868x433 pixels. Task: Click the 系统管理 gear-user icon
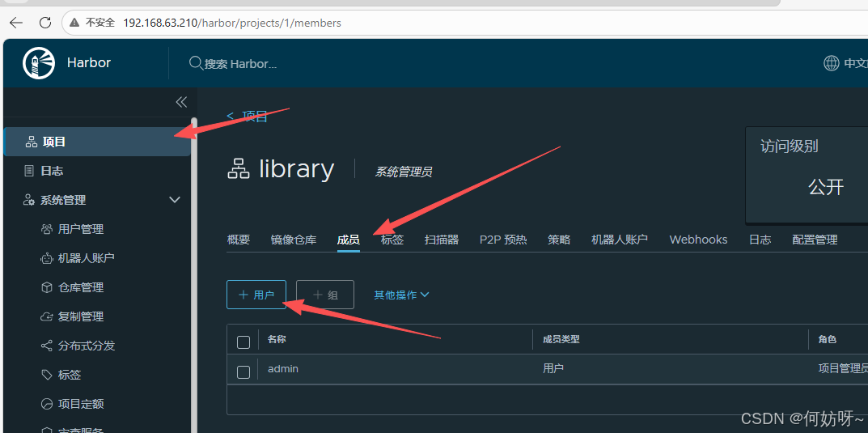29,200
